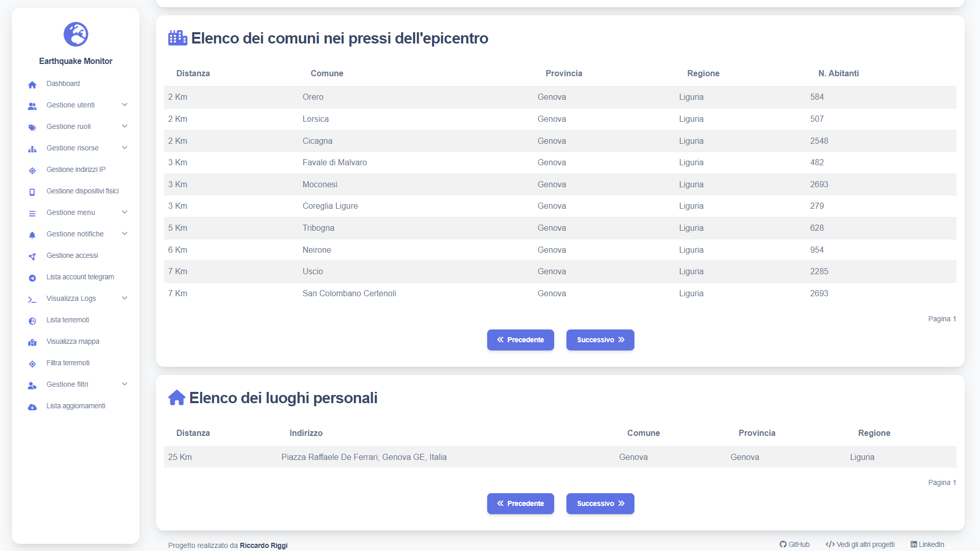Viewport: 980px width, 551px height.
Task: Select the San Colombano Certenoli cell
Action: (349, 293)
